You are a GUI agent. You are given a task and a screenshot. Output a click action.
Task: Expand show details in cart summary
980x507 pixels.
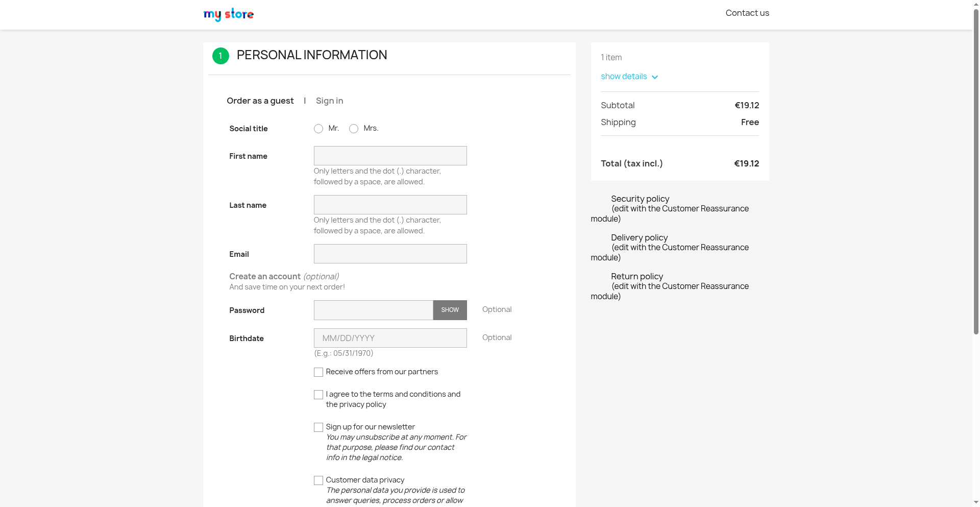pyautogui.click(x=624, y=77)
